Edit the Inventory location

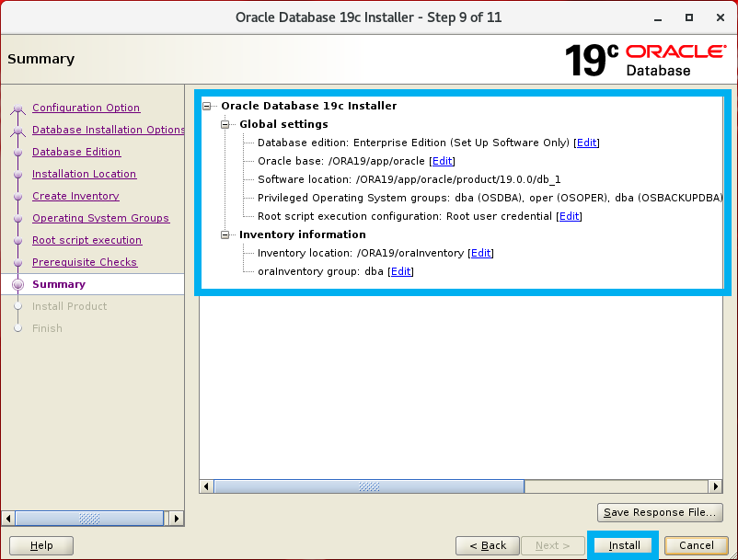tap(480, 253)
